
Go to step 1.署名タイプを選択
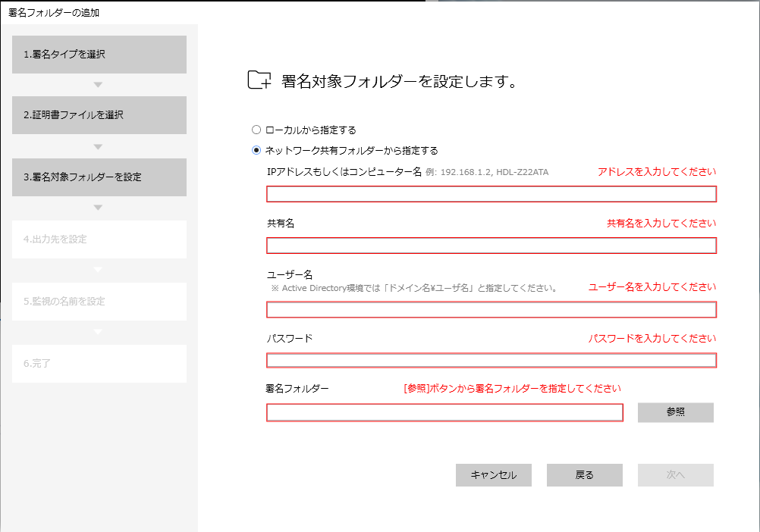(99, 55)
